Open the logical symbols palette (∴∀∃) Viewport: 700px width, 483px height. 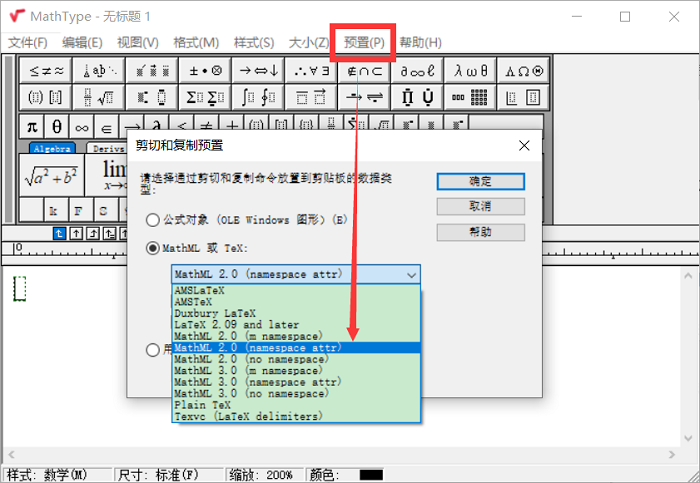coord(311,71)
